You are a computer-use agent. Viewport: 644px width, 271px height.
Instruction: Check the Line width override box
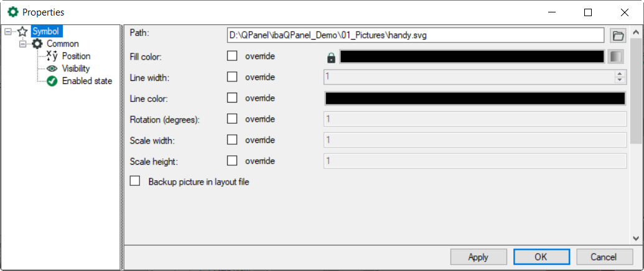pos(232,77)
